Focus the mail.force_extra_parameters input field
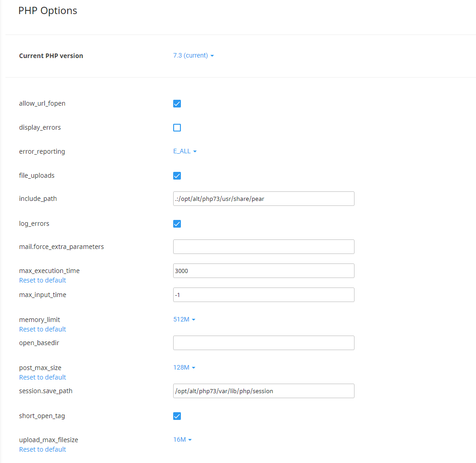476x463 pixels. (264, 247)
